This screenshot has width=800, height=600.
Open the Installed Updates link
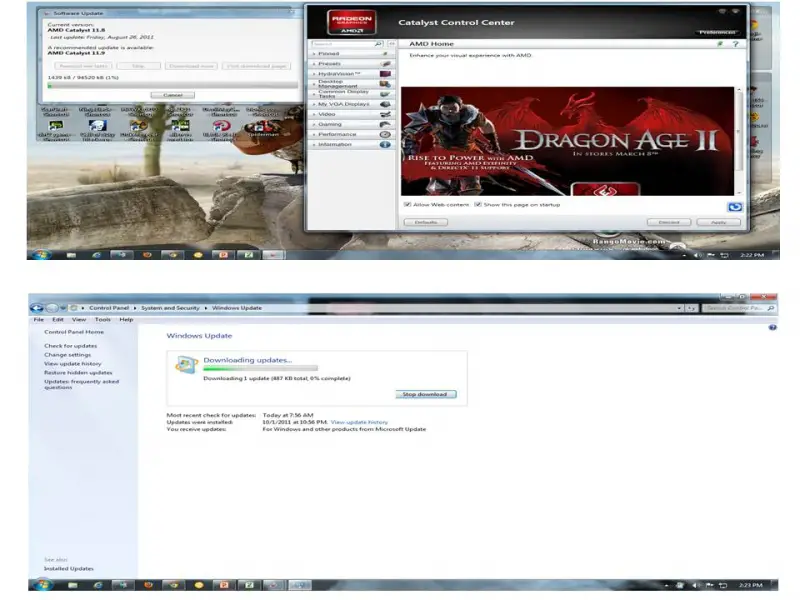(x=69, y=568)
